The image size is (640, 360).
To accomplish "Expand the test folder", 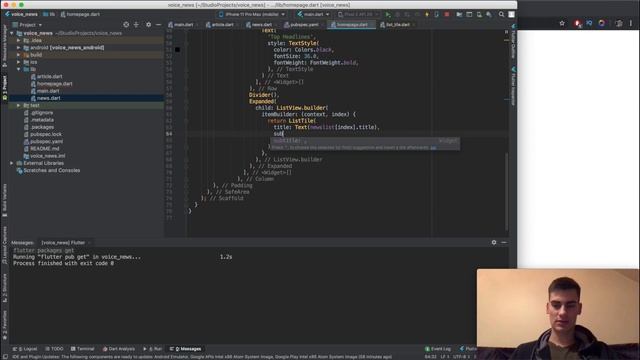I will (18, 105).
